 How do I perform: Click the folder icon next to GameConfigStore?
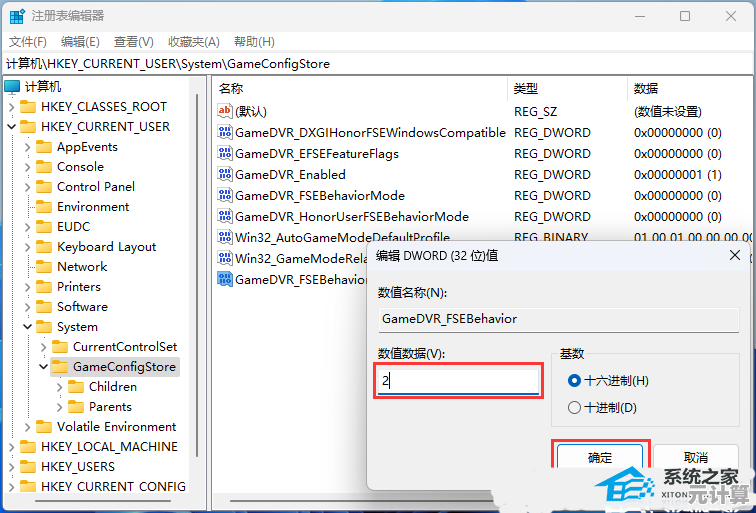(60, 367)
